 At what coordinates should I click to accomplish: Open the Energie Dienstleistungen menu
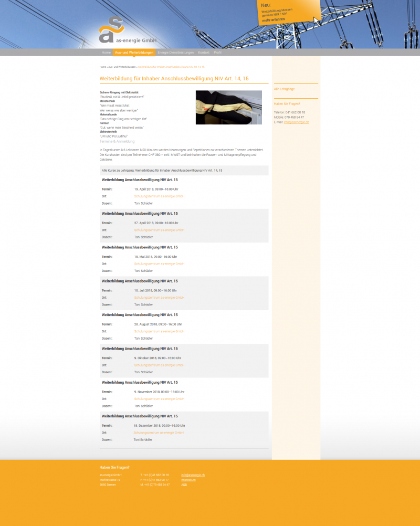tap(175, 52)
